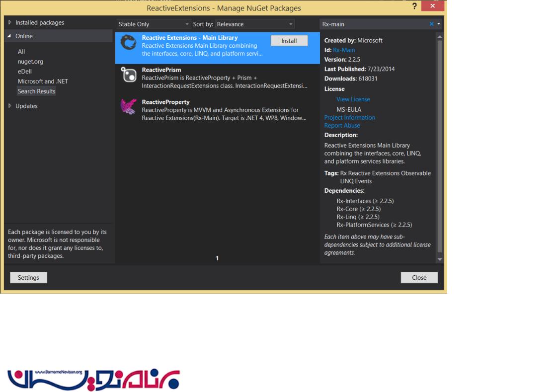This screenshot has height=392, width=559.
Task: Select the ReactivePrism package title
Action: (x=161, y=70)
